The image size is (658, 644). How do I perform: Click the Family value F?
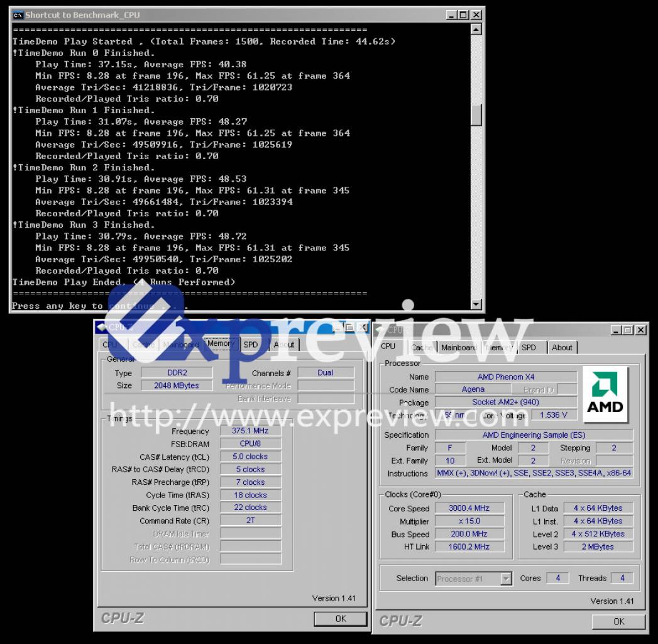tap(450, 448)
